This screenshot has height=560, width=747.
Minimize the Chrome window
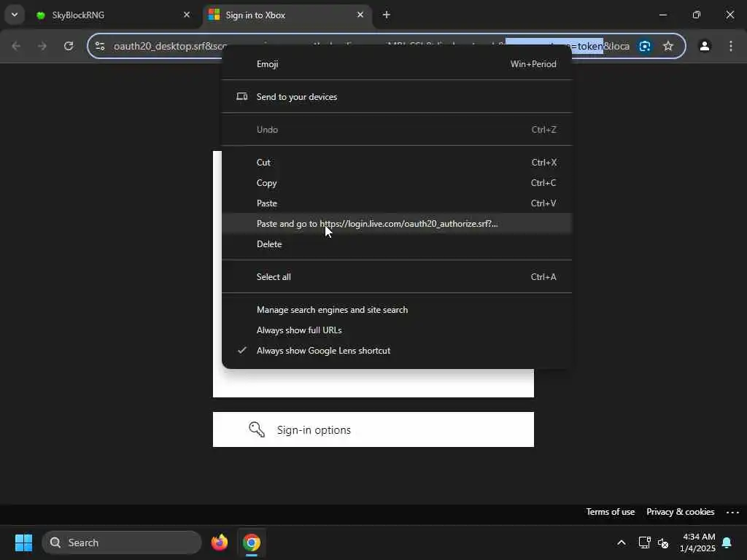click(662, 15)
